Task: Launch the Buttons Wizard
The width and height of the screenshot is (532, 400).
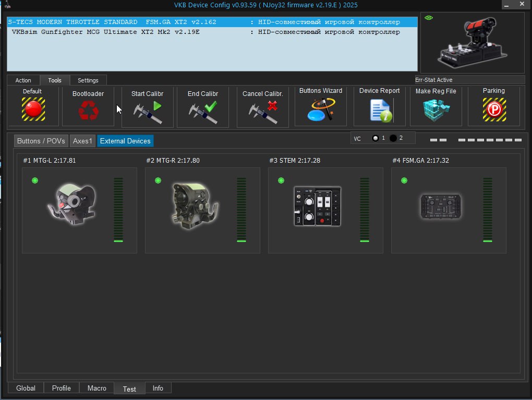Action: tap(321, 110)
